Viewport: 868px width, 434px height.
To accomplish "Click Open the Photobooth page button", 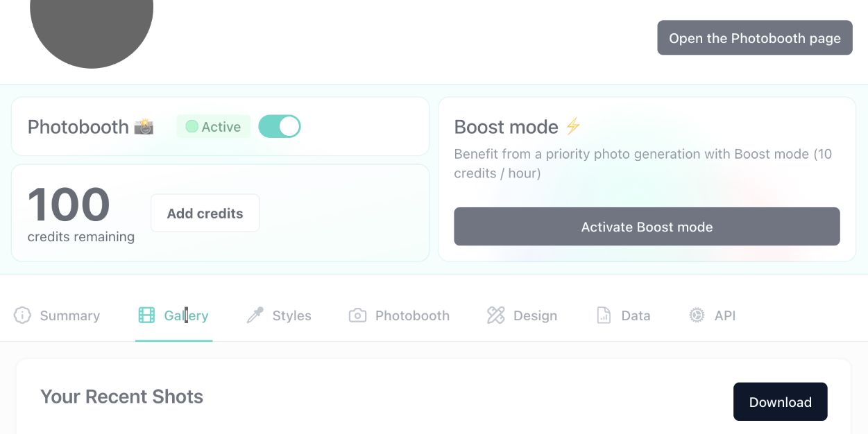I will click(x=755, y=38).
